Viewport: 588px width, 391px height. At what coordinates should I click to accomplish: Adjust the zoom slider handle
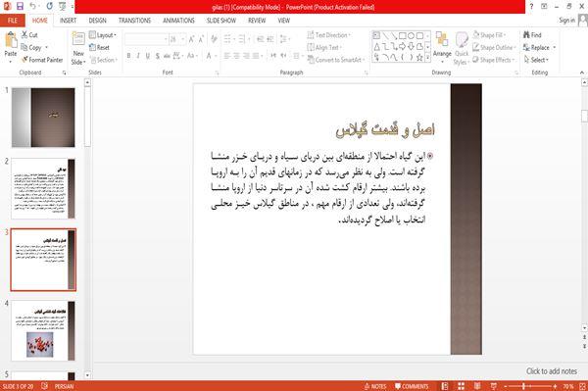pyautogui.click(x=524, y=386)
